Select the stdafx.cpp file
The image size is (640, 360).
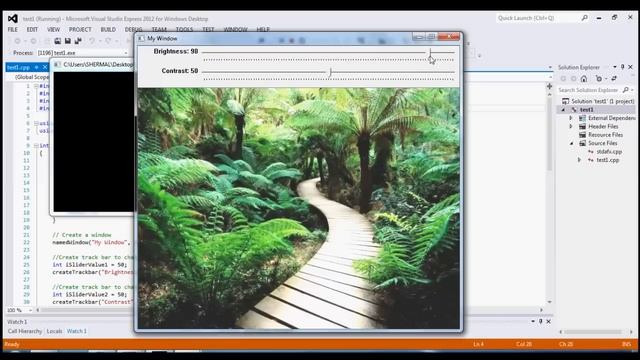click(609, 151)
